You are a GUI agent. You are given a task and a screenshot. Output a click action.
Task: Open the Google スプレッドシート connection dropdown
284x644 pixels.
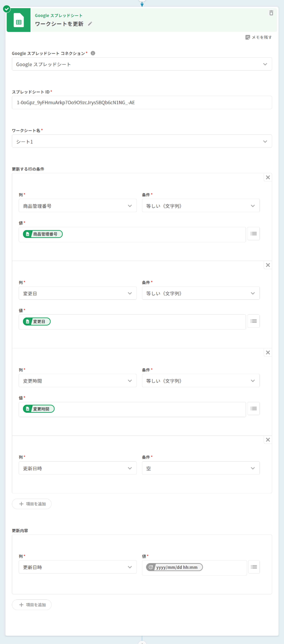[142, 64]
